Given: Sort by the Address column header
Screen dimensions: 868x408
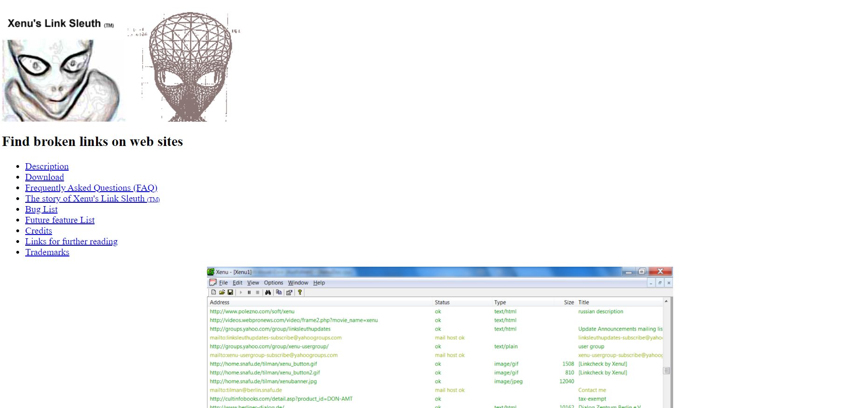Looking at the screenshot, I should click(220, 302).
